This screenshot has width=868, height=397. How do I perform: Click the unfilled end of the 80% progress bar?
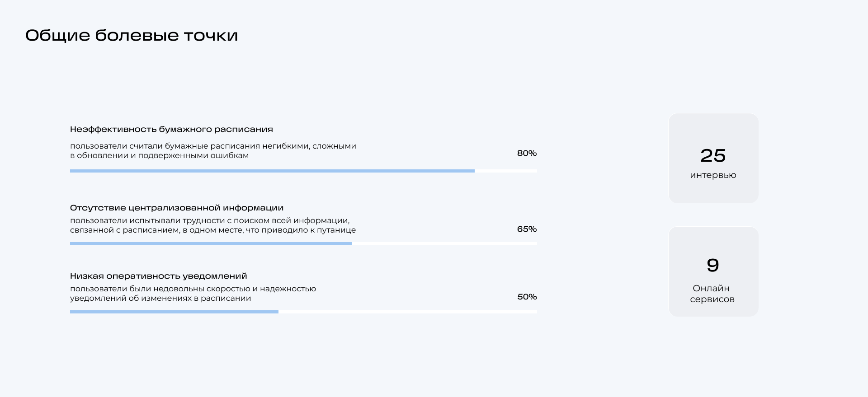point(506,171)
